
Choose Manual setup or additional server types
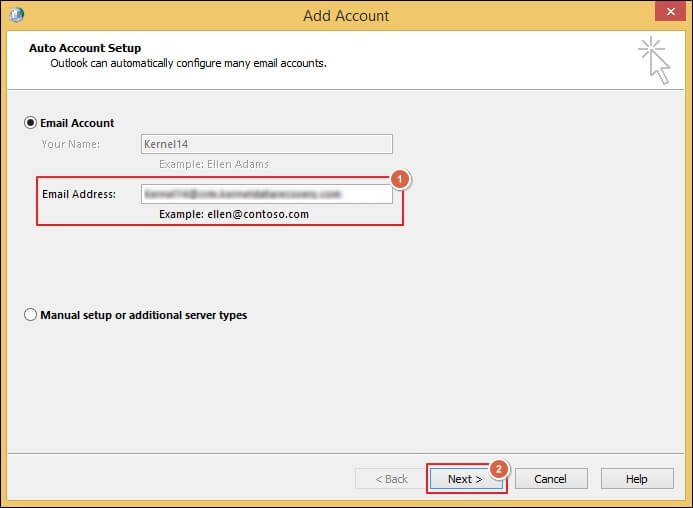pos(30,315)
